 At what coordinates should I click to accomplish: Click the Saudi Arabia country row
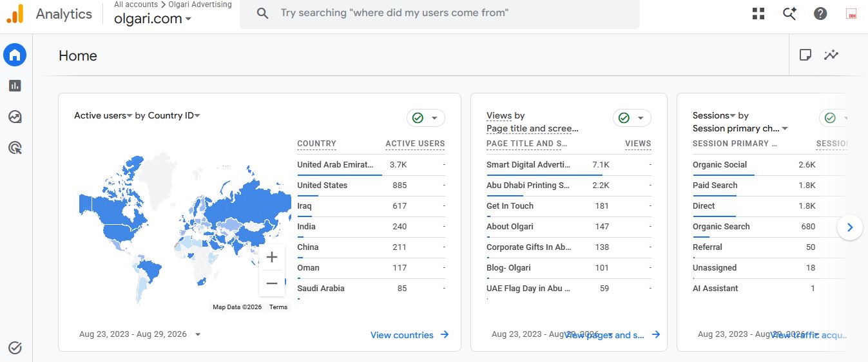[x=371, y=289]
